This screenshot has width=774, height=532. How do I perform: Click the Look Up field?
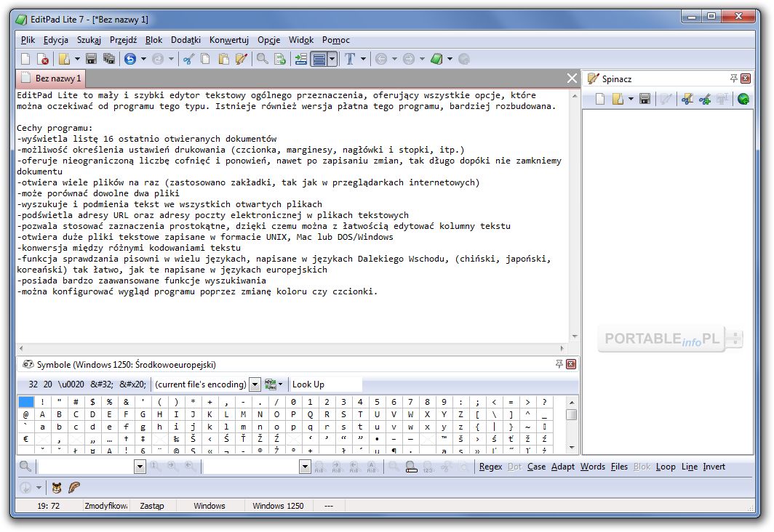(326, 384)
